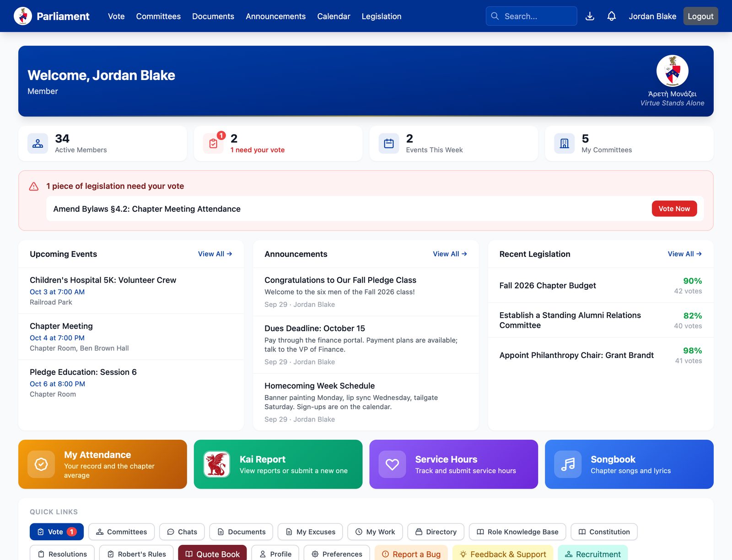Viewport: 732px width, 560px height.
Task: Click the Songbook music note icon
Action: tap(568, 464)
